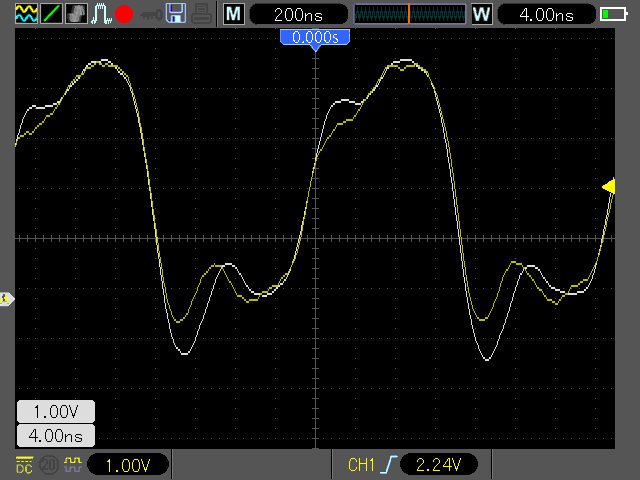Click the 4.00ns window timebase value
Viewport: 640px width, 480px height.
pyautogui.click(x=547, y=15)
